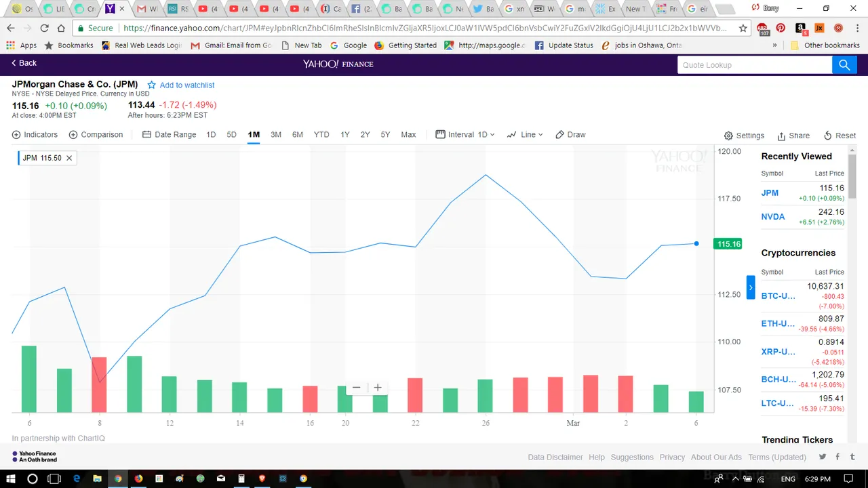
Task: Select the 5Y range
Action: [x=385, y=135]
